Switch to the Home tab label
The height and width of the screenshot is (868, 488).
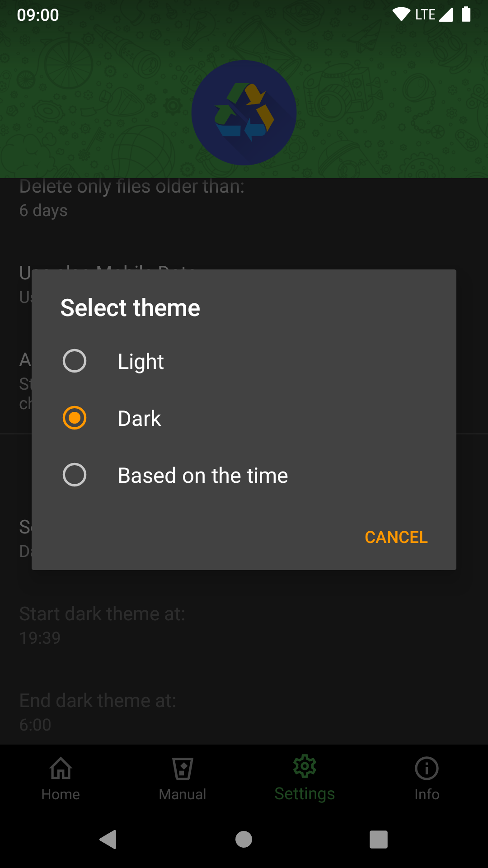pos(61,794)
